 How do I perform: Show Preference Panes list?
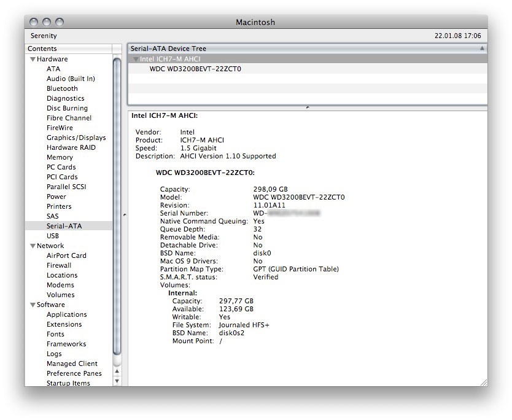tap(74, 373)
